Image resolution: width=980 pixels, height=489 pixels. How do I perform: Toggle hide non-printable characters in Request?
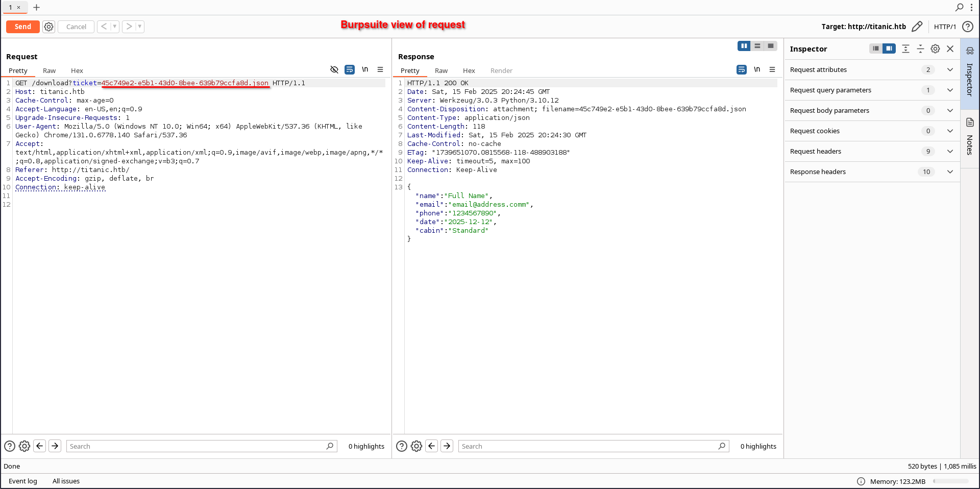334,69
